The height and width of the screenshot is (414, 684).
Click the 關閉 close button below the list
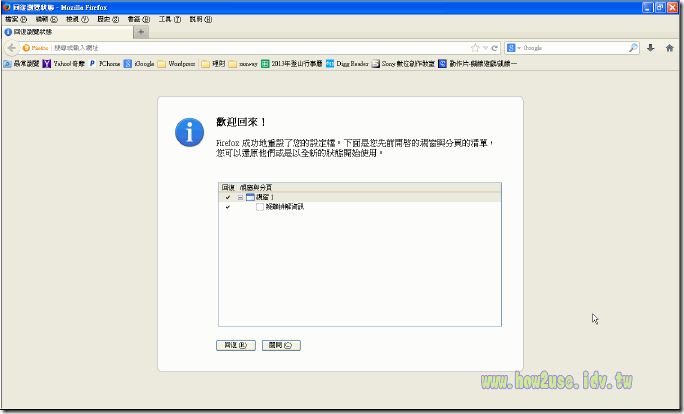point(281,345)
